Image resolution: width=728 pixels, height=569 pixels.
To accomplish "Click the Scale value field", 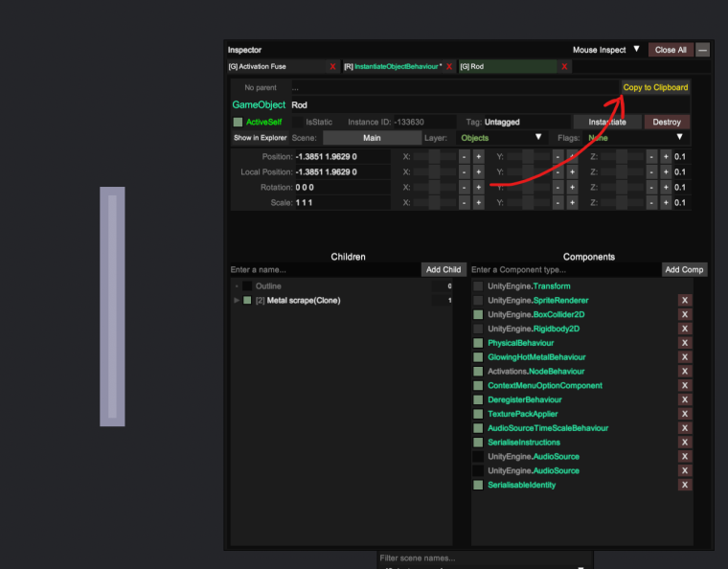I will click(x=342, y=203).
